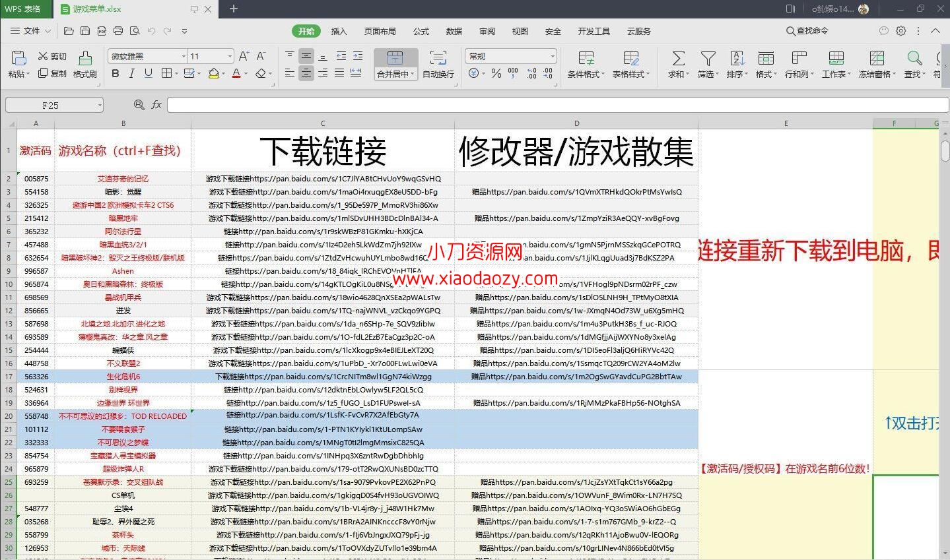Decrease decimal places icon
Viewport: 950px width, 560px height.
coord(548,73)
